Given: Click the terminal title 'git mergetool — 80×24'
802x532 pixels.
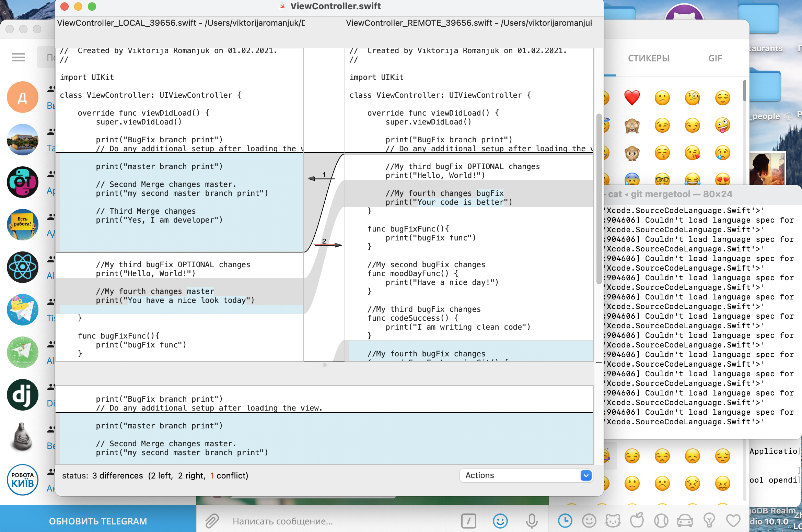Looking at the screenshot, I should [x=681, y=194].
